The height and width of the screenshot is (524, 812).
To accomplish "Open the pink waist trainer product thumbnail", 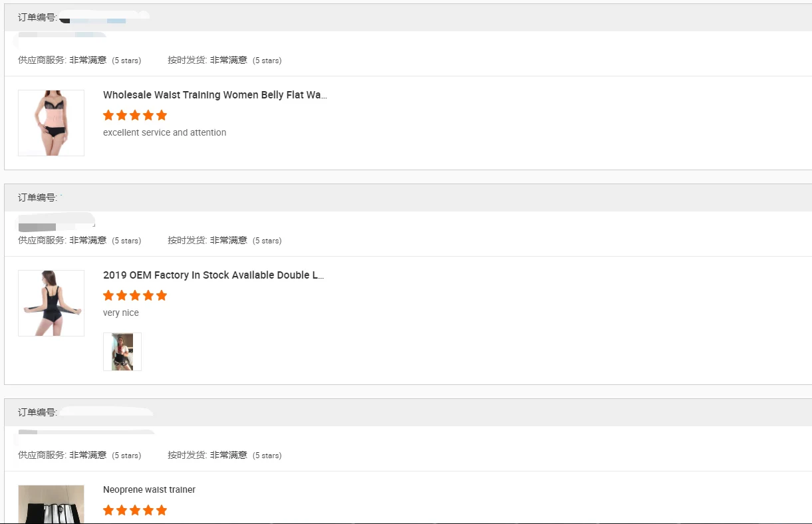I will pyautogui.click(x=51, y=123).
